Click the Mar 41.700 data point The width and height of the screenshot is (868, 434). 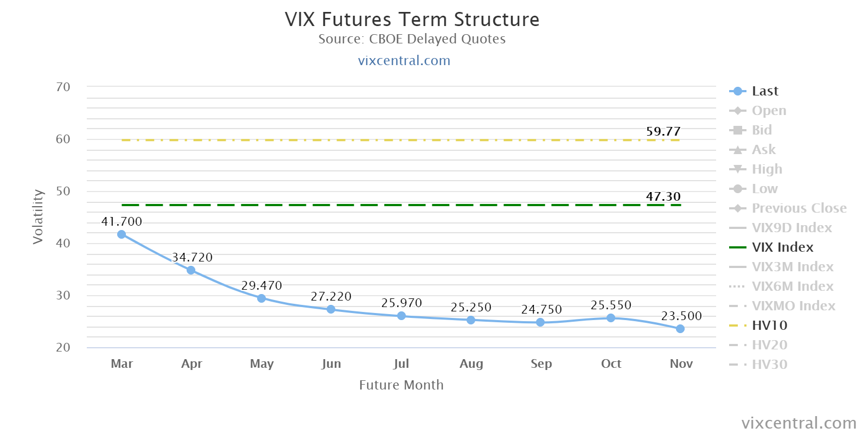pos(122,234)
